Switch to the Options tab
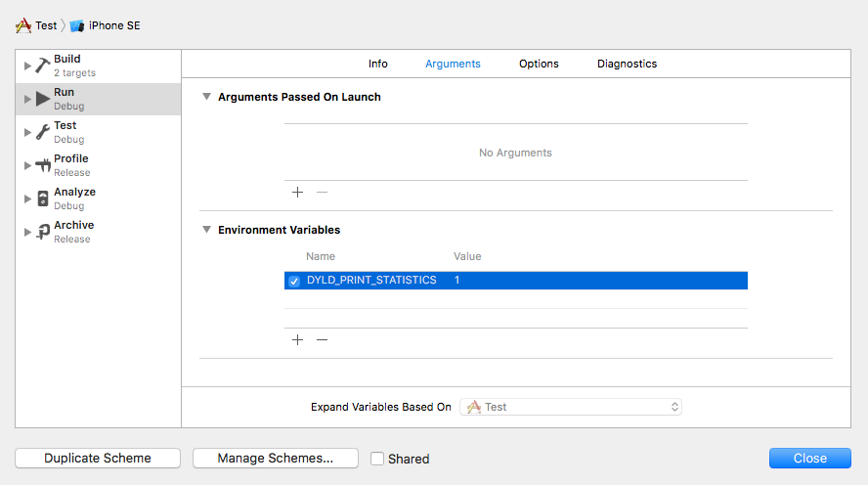 click(x=539, y=64)
